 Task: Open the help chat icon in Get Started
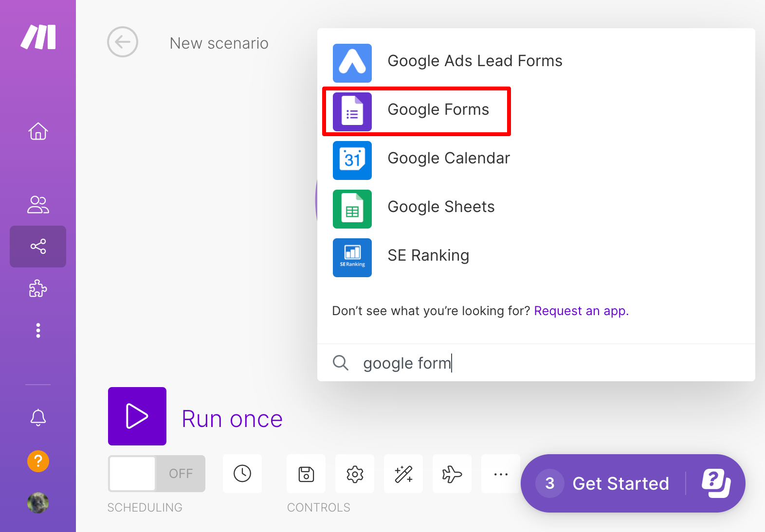716,483
